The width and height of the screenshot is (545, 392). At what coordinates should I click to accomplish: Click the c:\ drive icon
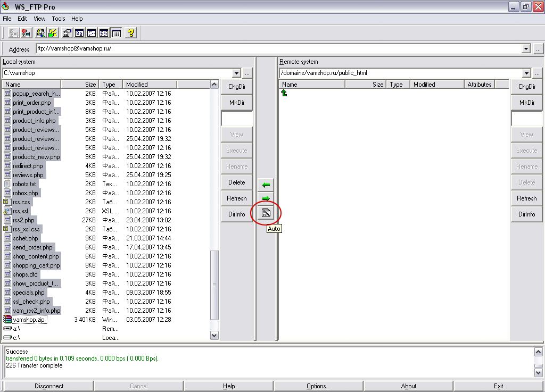7,338
